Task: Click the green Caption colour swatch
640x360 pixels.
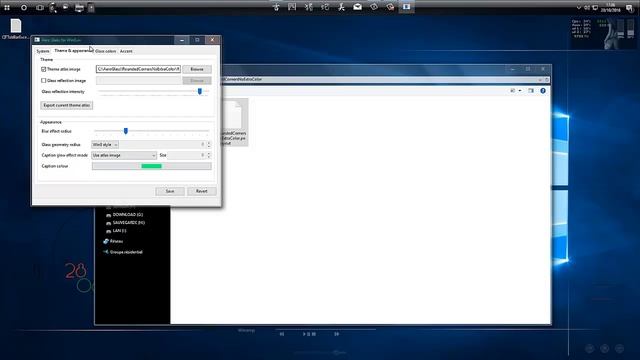Action: click(x=151, y=166)
